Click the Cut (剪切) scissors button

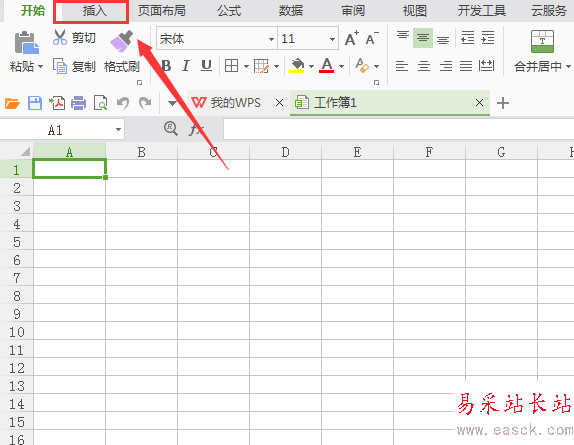pyautogui.click(x=74, y=38)
